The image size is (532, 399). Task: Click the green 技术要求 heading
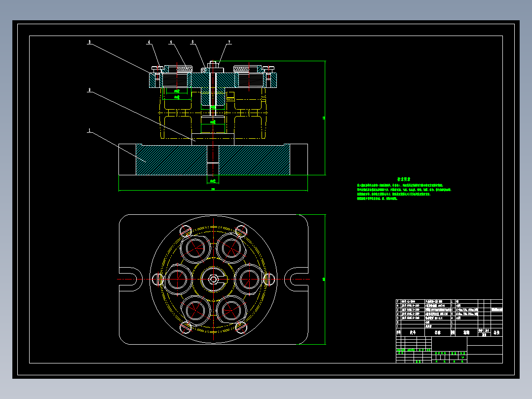[404, 179]
